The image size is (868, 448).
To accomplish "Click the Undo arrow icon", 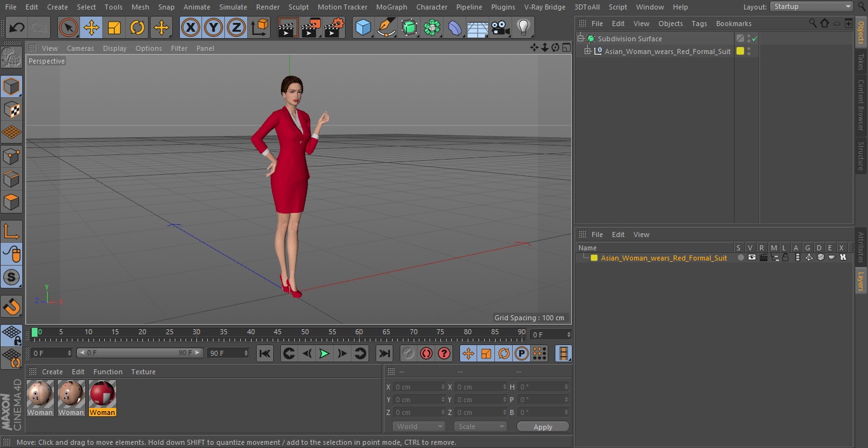I will [17, 28].
